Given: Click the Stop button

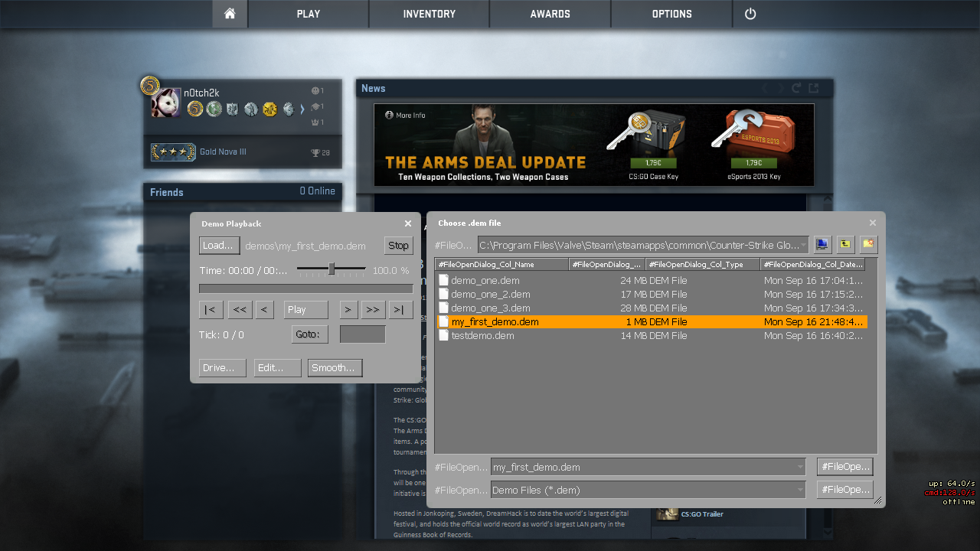Looking at the screenshot, I should 399,246.
